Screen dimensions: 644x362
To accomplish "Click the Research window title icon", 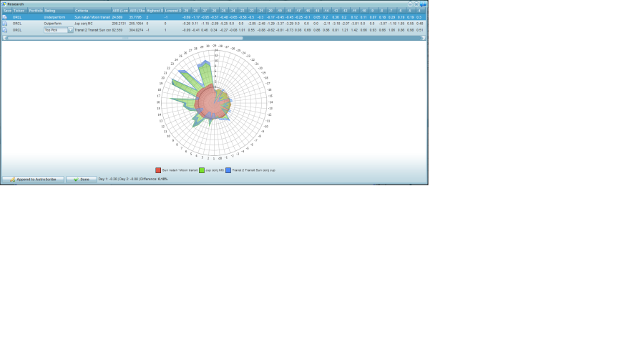I will pyautogui.click(x=4, y=4).
